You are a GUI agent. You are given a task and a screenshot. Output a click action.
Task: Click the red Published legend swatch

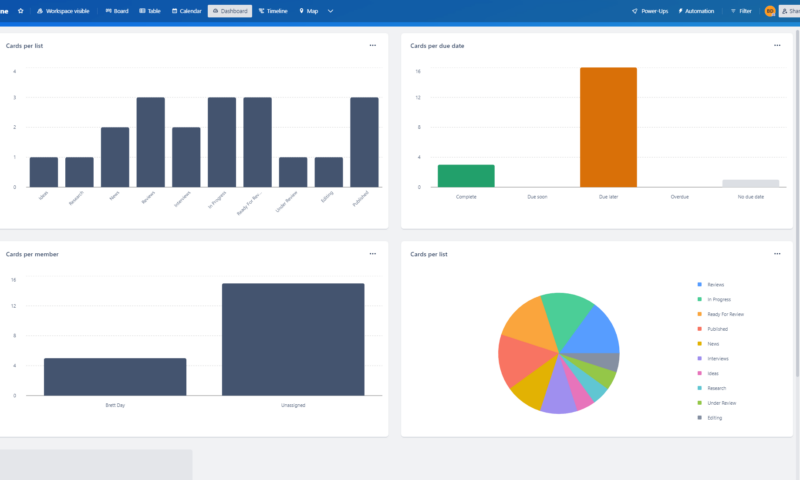699,329
